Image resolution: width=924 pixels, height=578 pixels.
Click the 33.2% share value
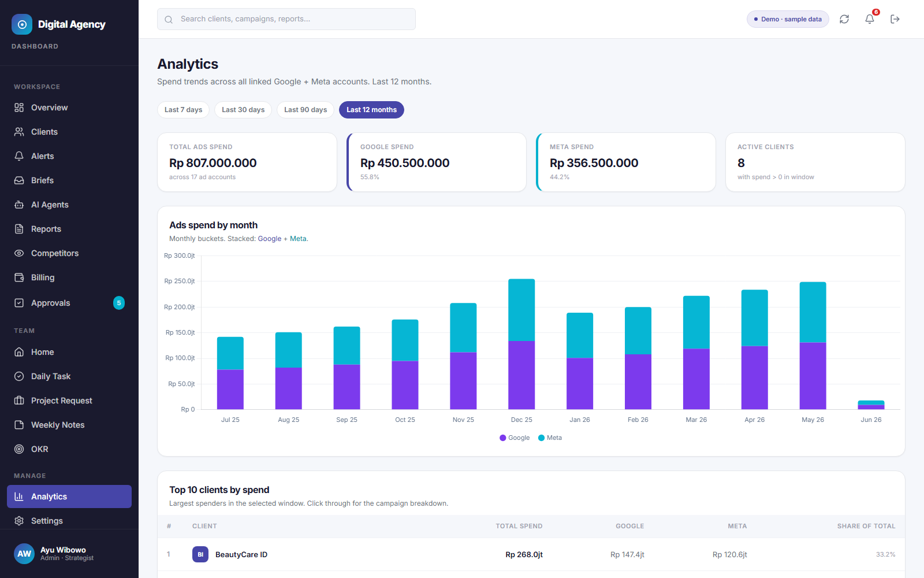[x=885, y=554]
